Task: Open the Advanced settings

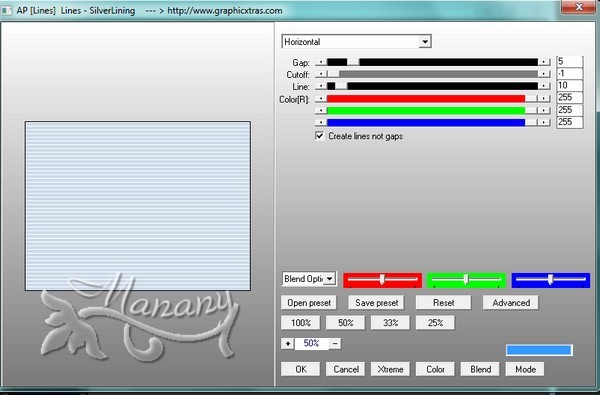Action: 511,303
